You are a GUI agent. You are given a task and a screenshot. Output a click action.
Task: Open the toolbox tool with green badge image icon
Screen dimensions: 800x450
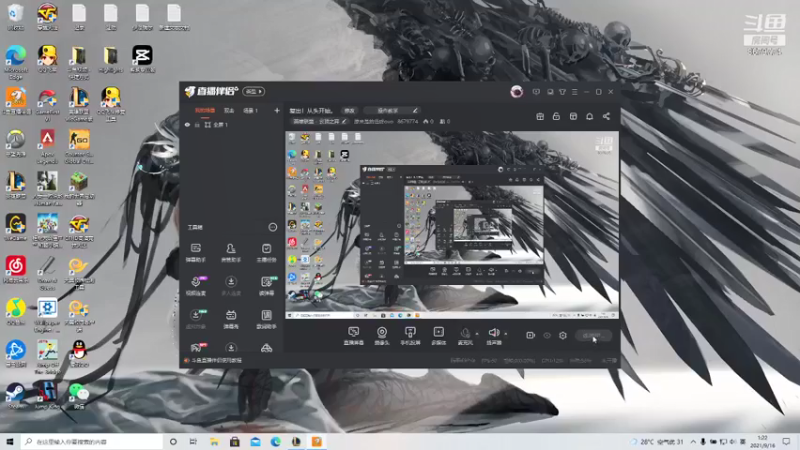pyautogui.click(x=267, y=286)
